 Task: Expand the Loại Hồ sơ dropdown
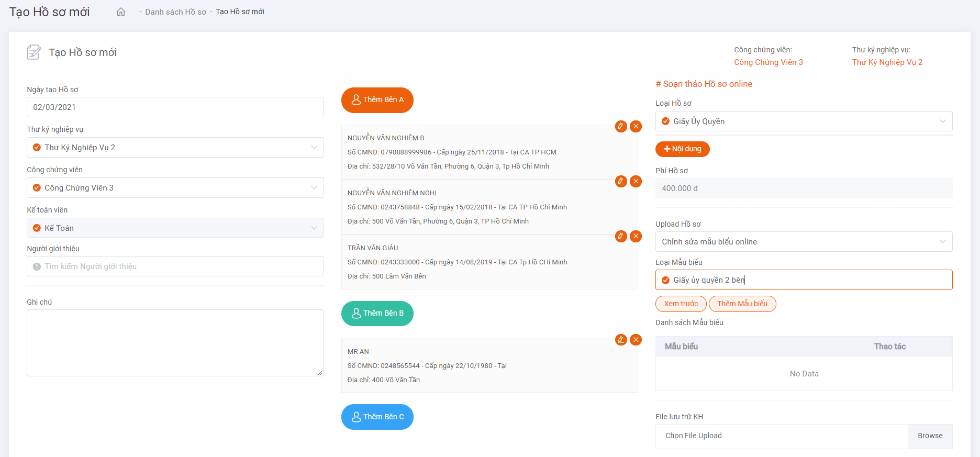coord(803,121)
